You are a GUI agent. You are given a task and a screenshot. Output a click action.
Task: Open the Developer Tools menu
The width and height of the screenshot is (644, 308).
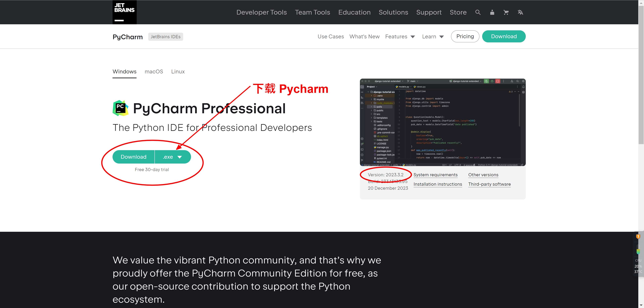pyautogui.click(x=261, y=12)
